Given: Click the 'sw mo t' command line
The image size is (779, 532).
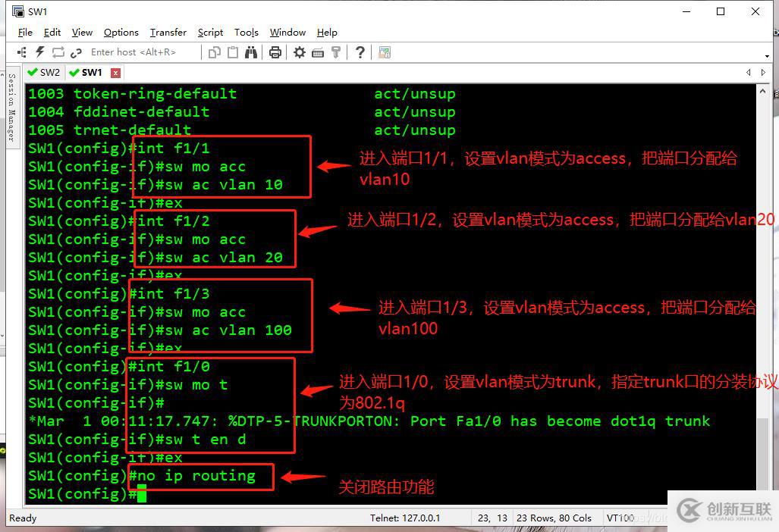Looking at the screenshot, I should 127,385.
